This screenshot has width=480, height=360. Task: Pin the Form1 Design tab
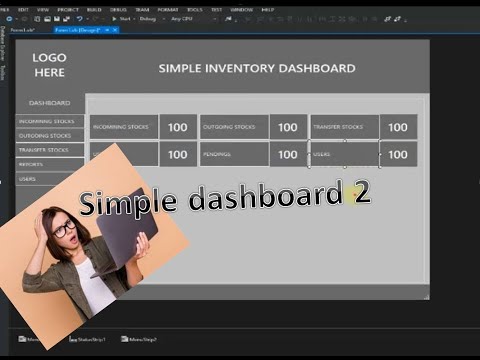[107, 30]
